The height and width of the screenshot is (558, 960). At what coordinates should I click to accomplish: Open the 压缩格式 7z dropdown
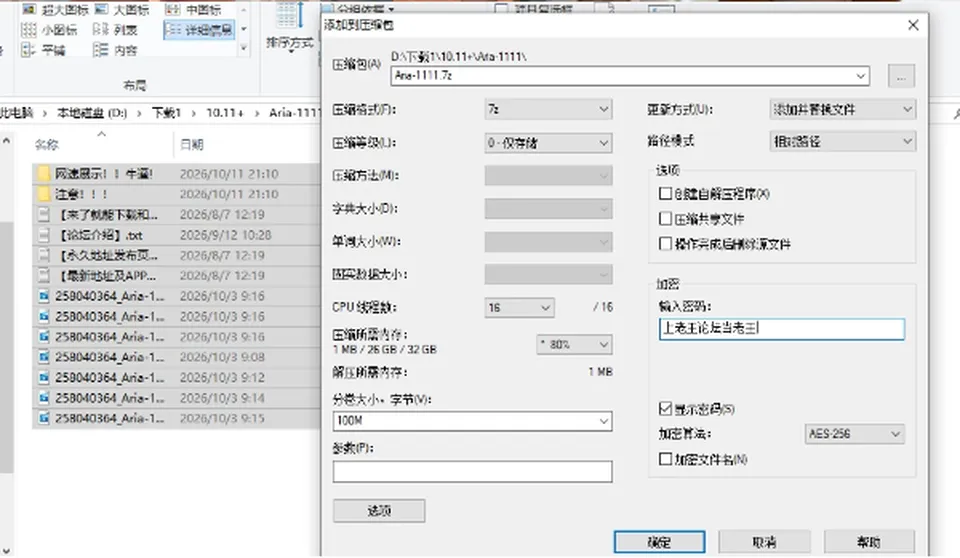(548, 110)
